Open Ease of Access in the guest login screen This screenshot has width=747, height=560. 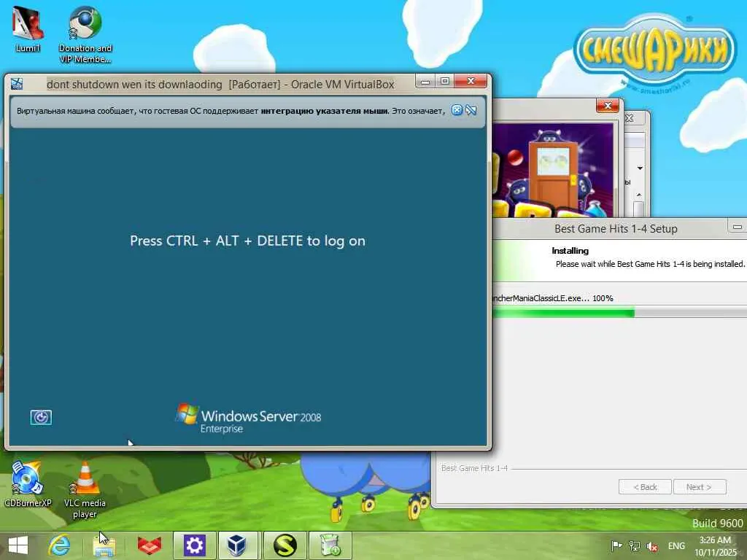pyautogui.click(x=41, y=417)
